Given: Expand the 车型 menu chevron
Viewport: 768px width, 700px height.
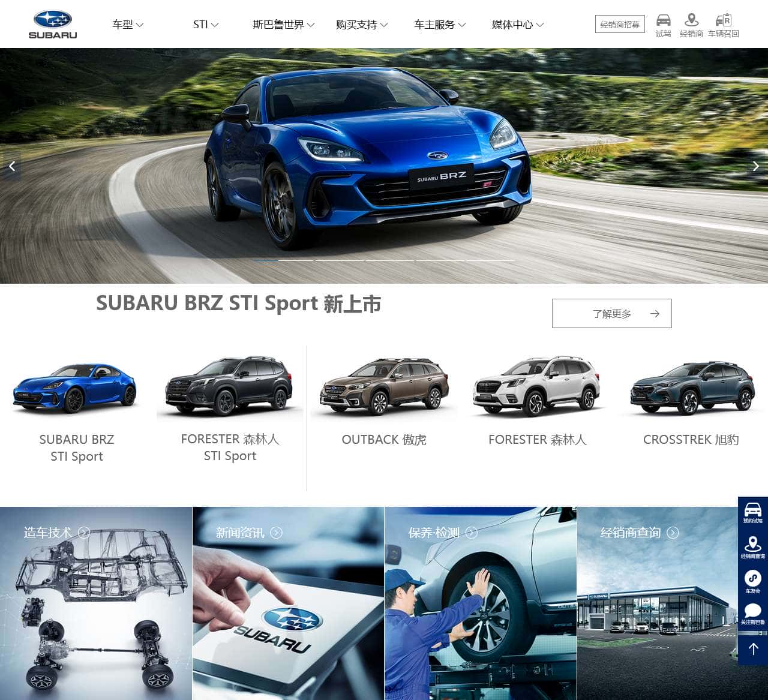Looking at the screenshot, I should (140, 25).
